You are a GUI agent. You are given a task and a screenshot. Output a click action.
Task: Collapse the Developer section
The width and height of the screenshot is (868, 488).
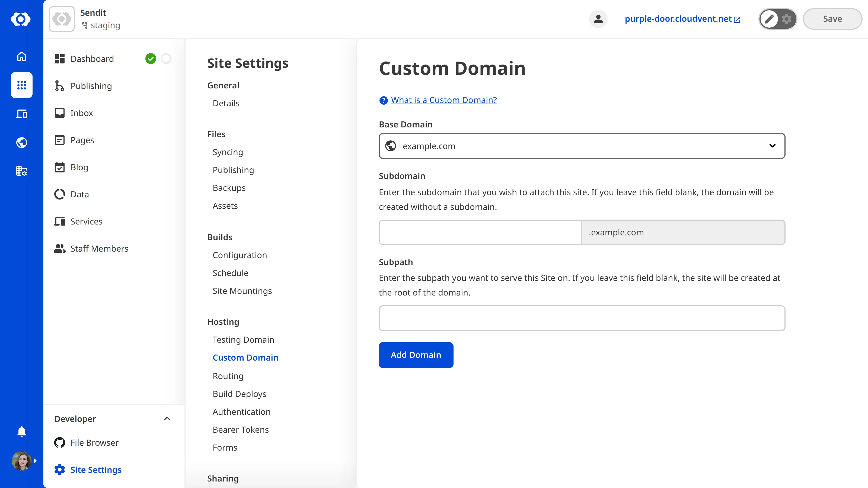click(167, 419)
